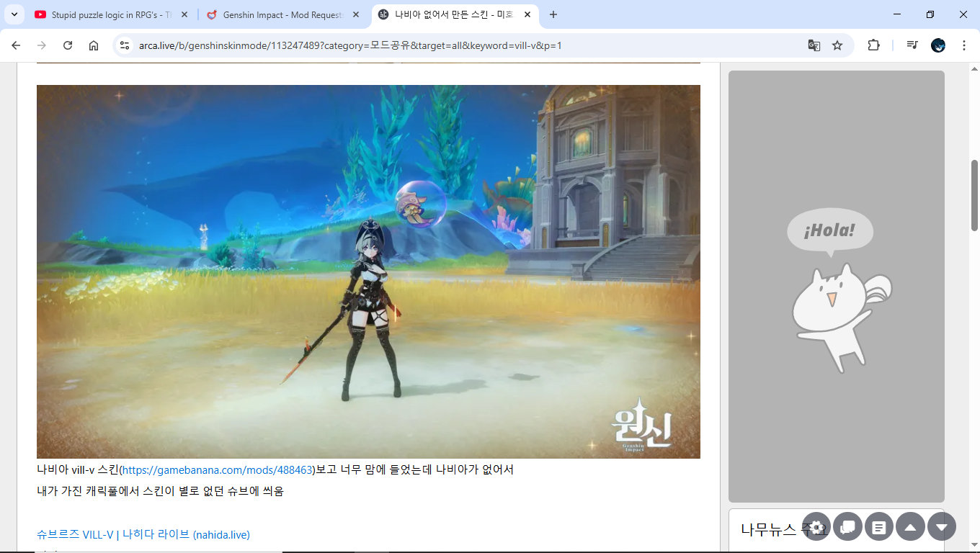Click the floating article list button
The height and width of the screenshot is (553, 980).
tap(879, 527)
